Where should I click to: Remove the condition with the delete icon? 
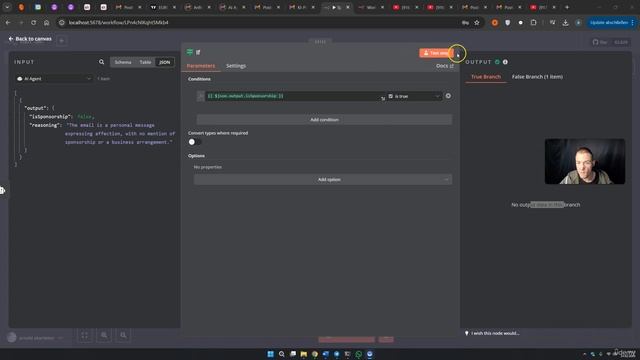pyautogui.click(x=448, y=96)
